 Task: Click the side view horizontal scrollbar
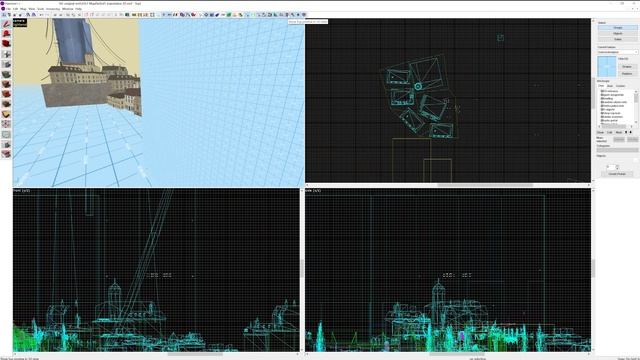tap(456, 354)
